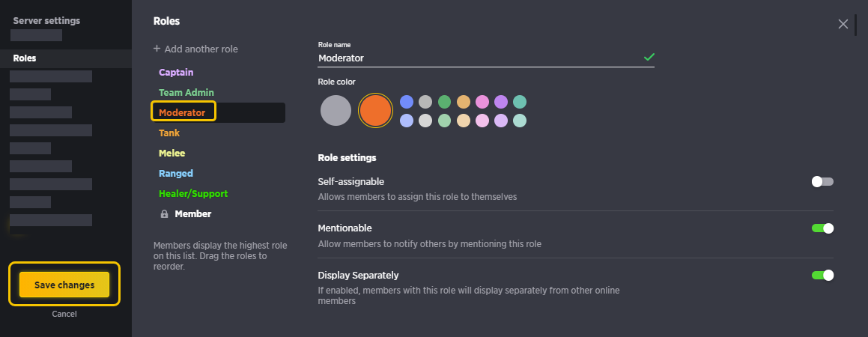The height and width of the screenshot is (337, 868).
Task: Pick the large gray default color swatch
Action: pyautogui.click(x=336, y=110)
